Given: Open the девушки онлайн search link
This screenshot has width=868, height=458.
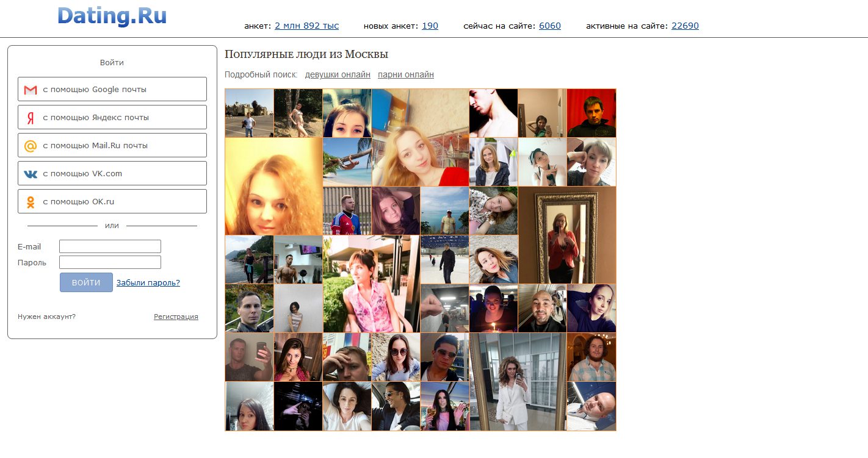Looking at the screenshot, I should click(x=338, y=74).
